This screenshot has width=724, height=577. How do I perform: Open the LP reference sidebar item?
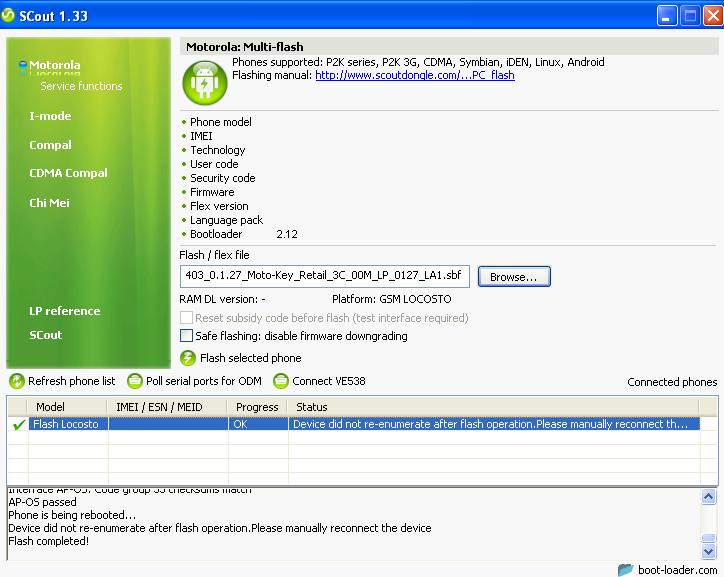click(65, 311)
